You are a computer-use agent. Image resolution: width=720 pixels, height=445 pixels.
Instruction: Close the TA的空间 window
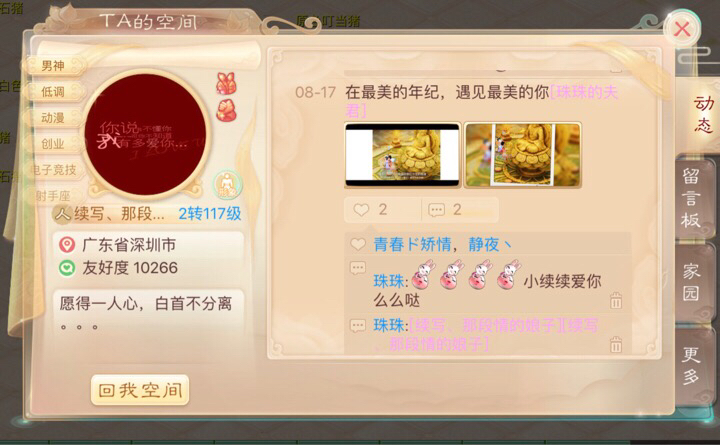click(682, 29)
